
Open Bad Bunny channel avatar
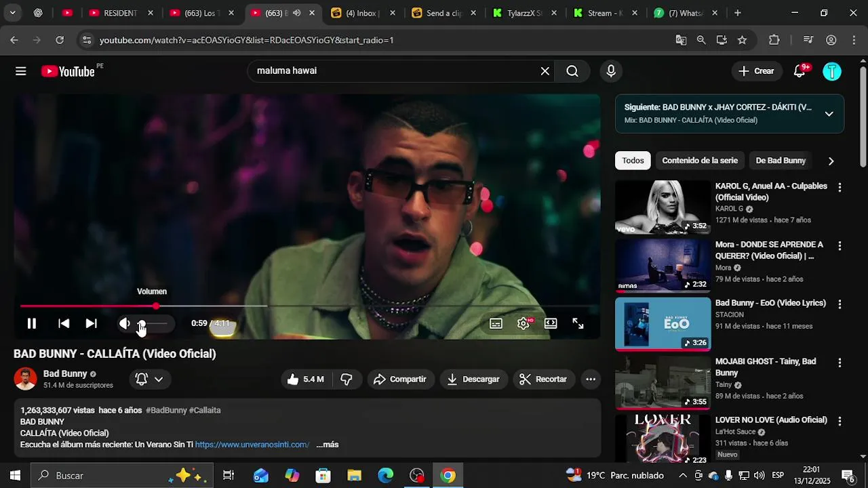tap(25, 379)
